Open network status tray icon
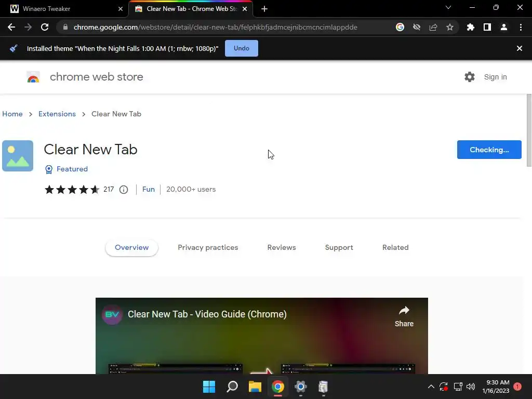The height and width of the screenshot is (399, 532). pos(458,387)
